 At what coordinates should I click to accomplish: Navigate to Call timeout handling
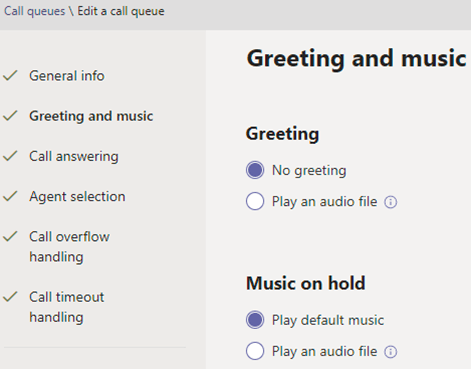(67, 307)
